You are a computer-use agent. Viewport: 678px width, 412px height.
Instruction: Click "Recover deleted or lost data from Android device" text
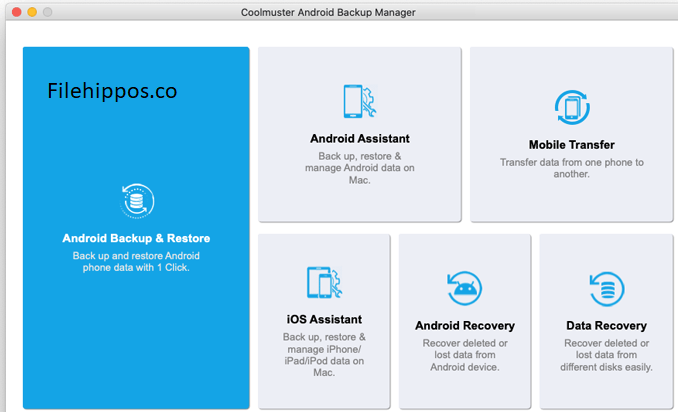(465, 355)
